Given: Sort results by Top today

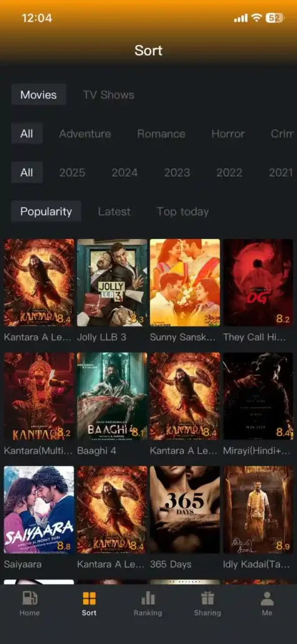Looking at the screenshot, I should [x=183, y=211].
